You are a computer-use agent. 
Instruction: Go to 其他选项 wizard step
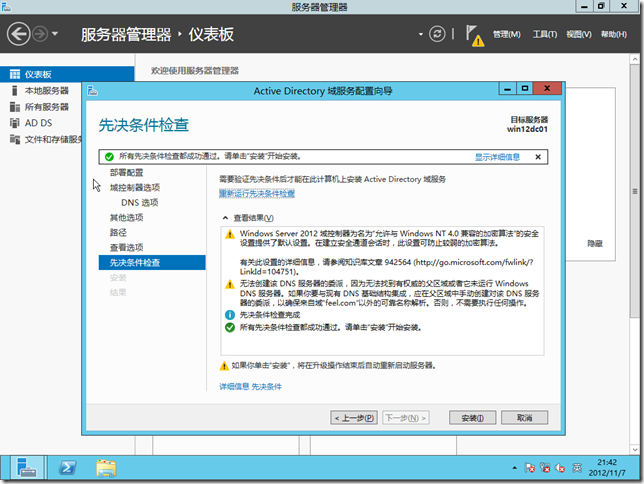click(126, 217)
